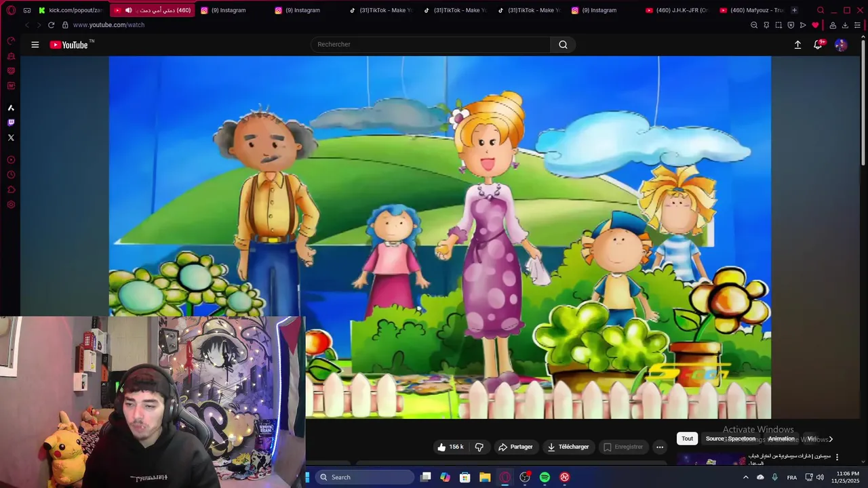Open the Aria AI sidebar icon
Viewport: 868px width, 488px height.
(11, 108)
